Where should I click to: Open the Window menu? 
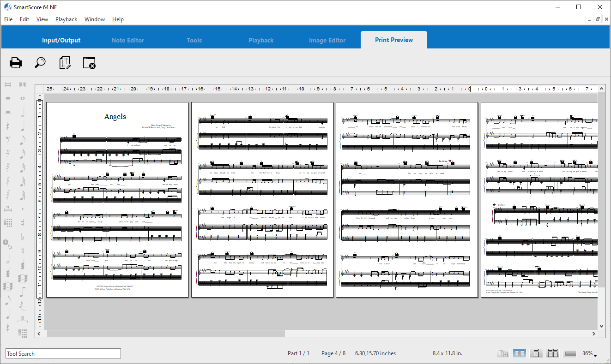95,19
